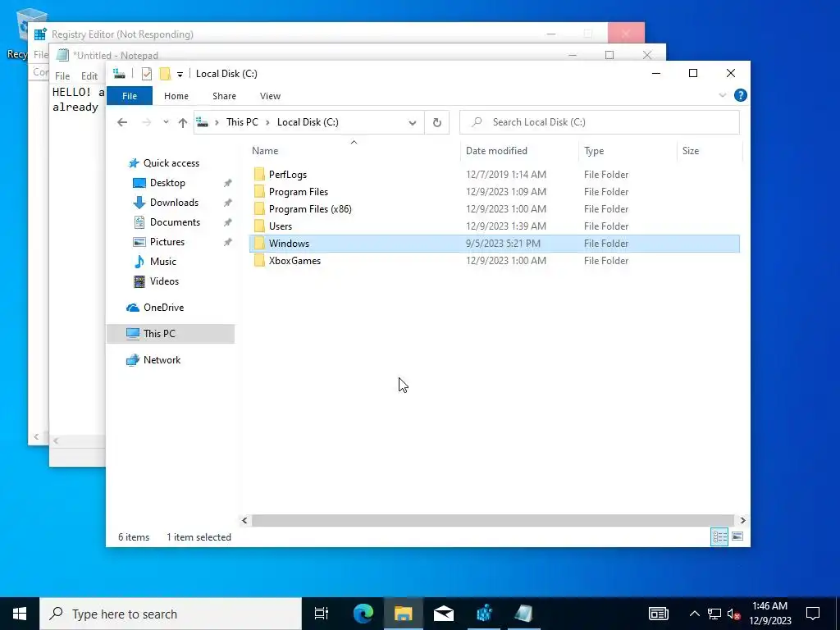840x630 pixels.
Task: Click the Notepad taskbar icon
Action: point(524,614)
